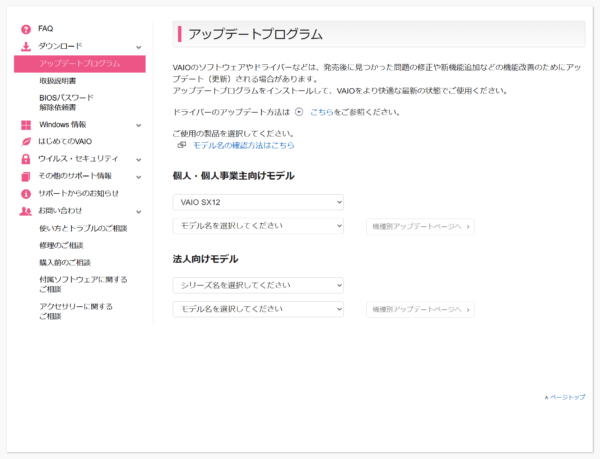Click the ページトップ link

click(x=566, y=397)
